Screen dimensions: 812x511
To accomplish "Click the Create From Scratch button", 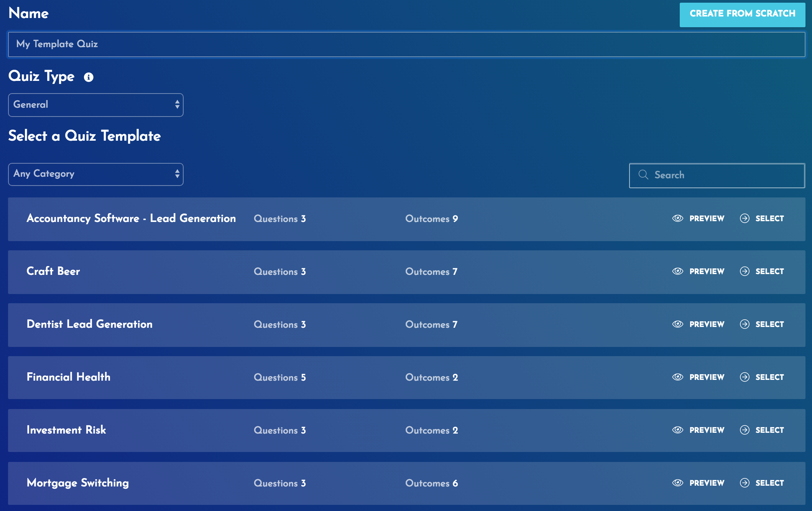I will click(x=743, y=14).
